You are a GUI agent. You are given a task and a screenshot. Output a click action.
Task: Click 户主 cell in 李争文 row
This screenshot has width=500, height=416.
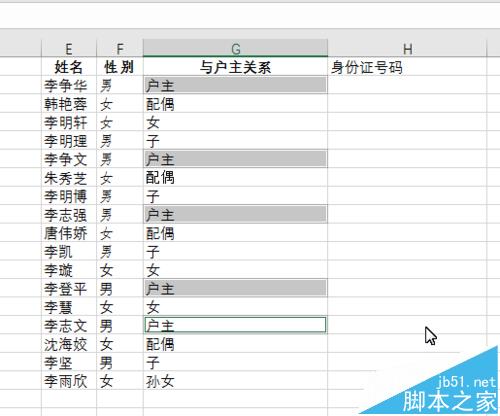click(235, 159)
